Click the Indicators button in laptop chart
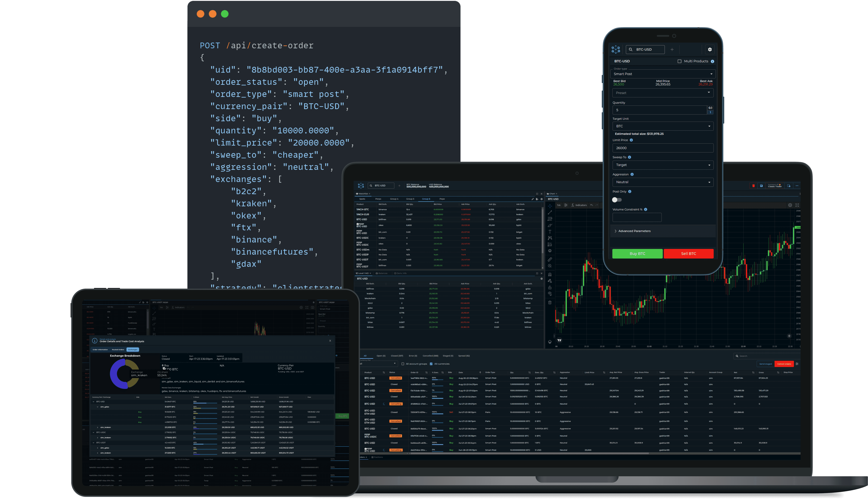Image resolution: width=868 pixels, height=500 pixels. coord(579,205)
